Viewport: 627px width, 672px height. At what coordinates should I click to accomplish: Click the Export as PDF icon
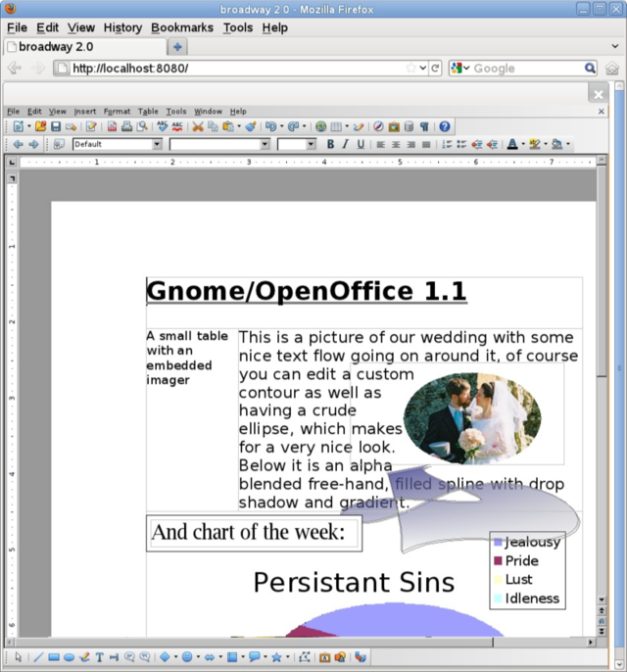(x=112, y=126)
